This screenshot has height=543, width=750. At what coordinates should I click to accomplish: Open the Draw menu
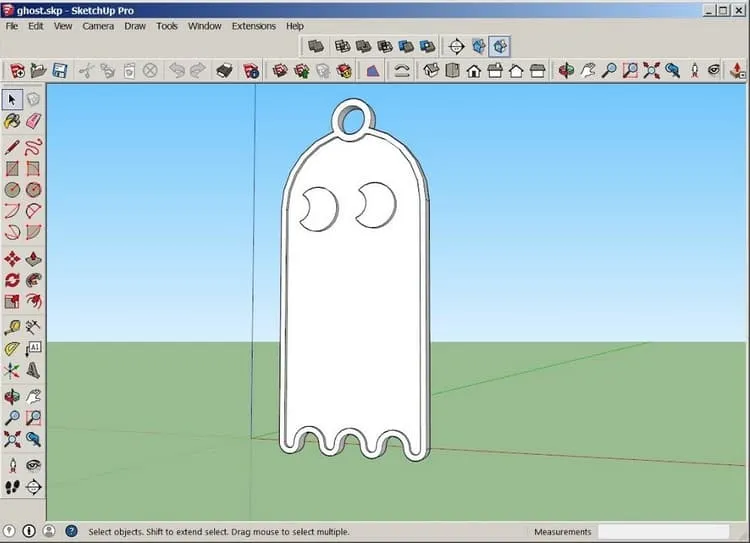click(135, 26)
